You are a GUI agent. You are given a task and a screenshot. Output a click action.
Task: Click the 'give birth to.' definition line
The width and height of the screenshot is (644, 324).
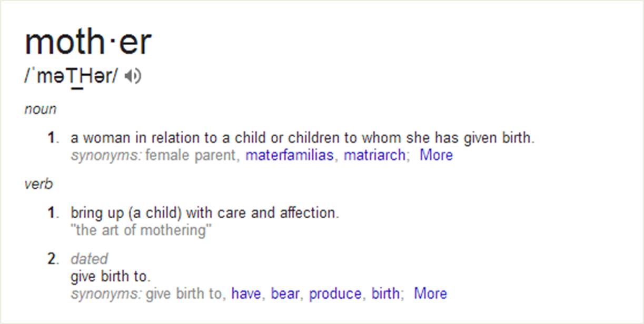pos(111,276)
